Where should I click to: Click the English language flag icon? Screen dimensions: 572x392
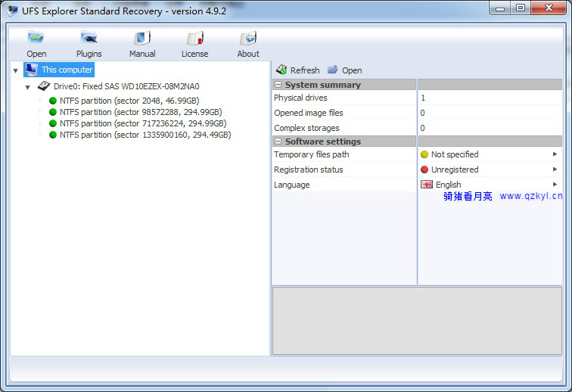point(427,185)
